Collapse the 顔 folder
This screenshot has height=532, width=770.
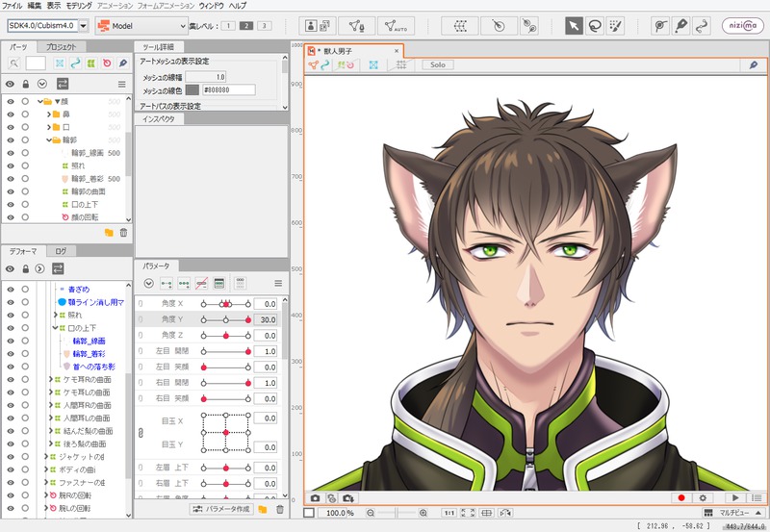tap(40, 101)
